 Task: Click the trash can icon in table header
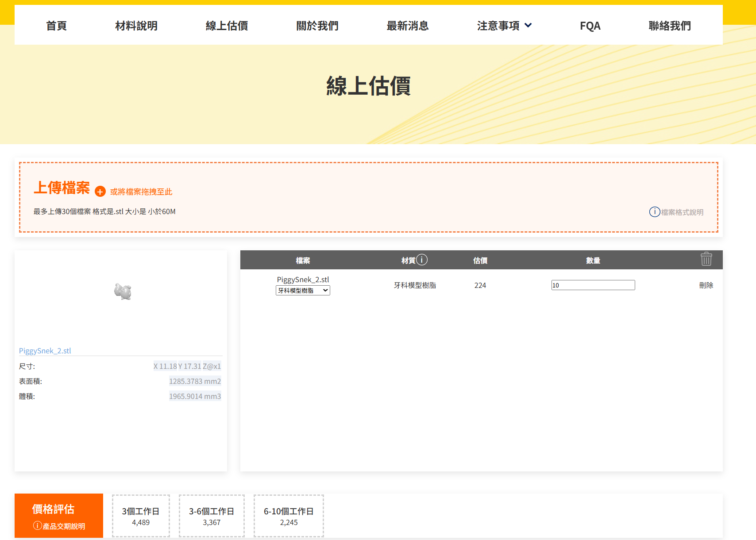coord(706,259)
